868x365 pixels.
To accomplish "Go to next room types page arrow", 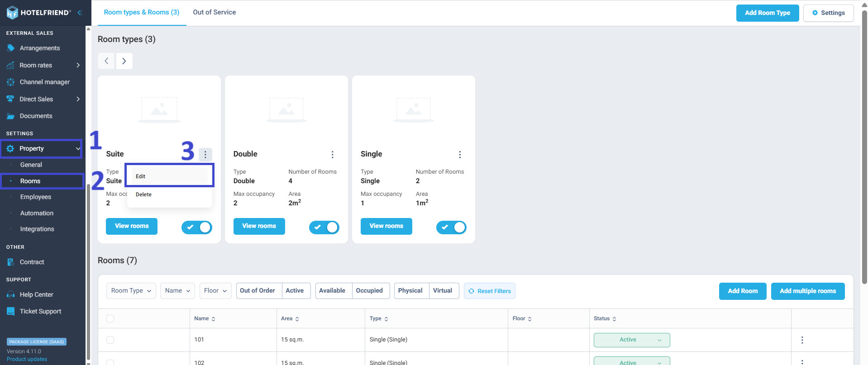I will 124,61.
